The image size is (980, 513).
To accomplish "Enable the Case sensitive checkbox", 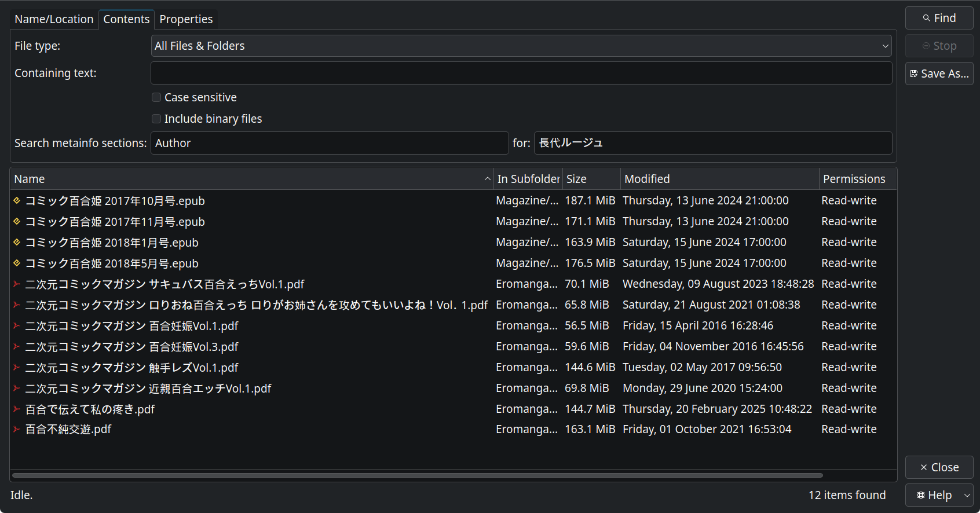I will click(x=156, y=97).
